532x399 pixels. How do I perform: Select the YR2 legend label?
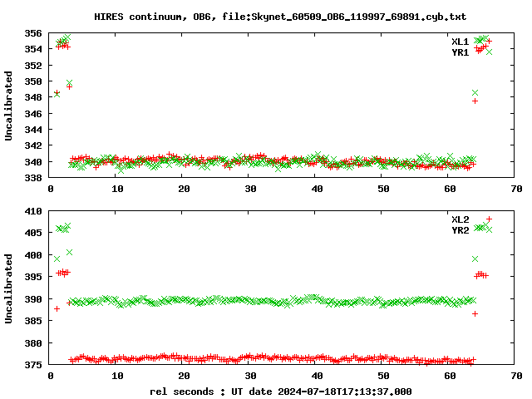click(x=460, y=230)
